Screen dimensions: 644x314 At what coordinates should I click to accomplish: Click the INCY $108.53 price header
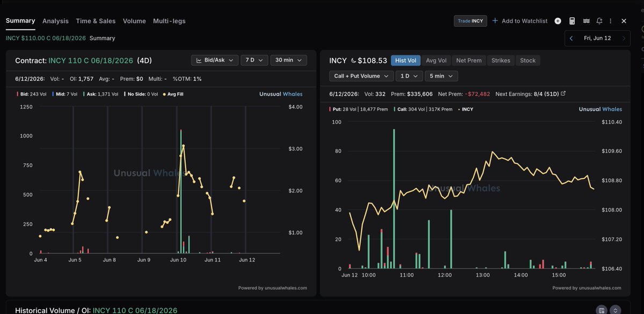358,61
